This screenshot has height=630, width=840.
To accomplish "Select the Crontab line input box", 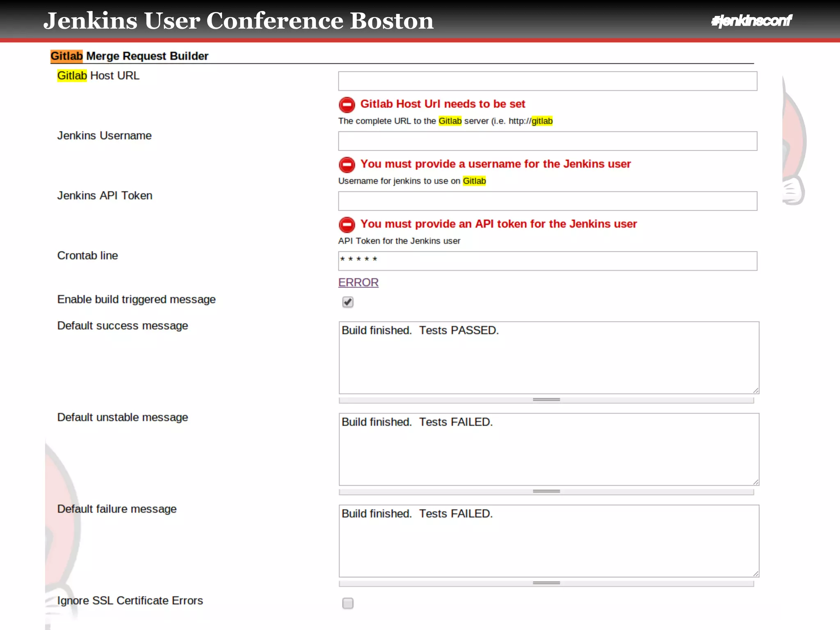I will 548,261.
